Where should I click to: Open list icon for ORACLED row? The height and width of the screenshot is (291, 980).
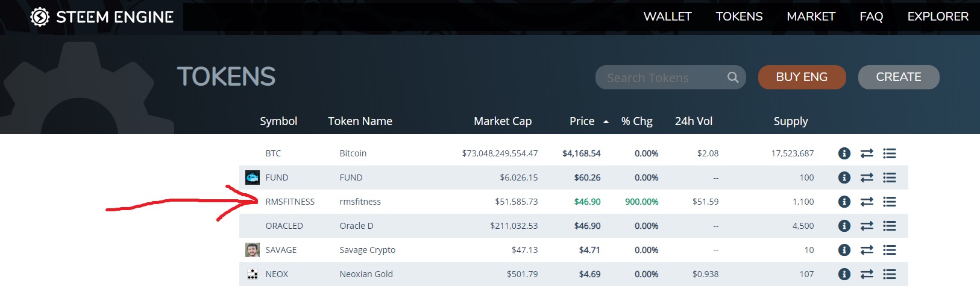pyautogui.click(x=890, y=226)
